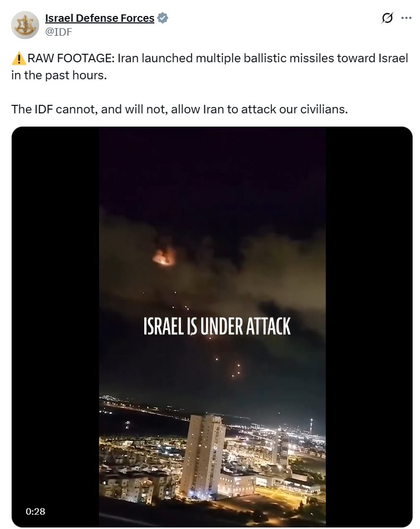Click the yellow warning sign emoji
Viewport: 420px width, 529px height.
(19, 59)
